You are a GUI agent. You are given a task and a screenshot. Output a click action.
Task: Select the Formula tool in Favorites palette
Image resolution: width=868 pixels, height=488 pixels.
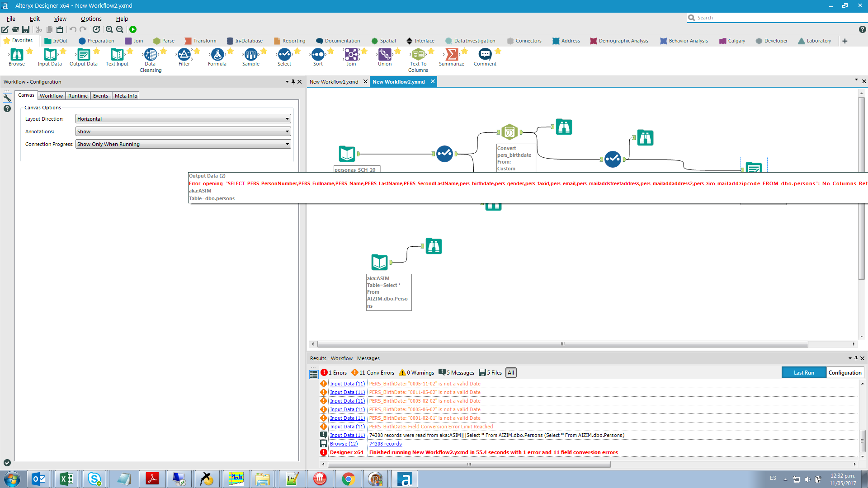[217, 55]
